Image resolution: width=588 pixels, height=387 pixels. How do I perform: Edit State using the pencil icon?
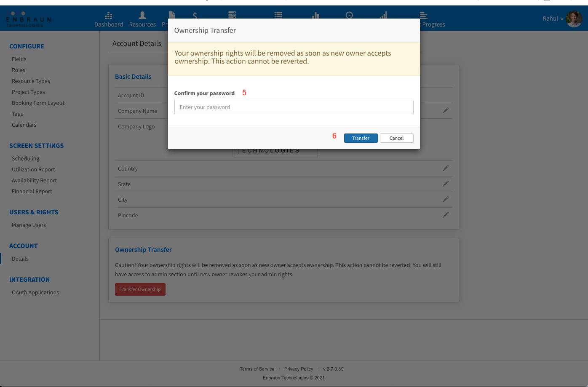[446, 184]
